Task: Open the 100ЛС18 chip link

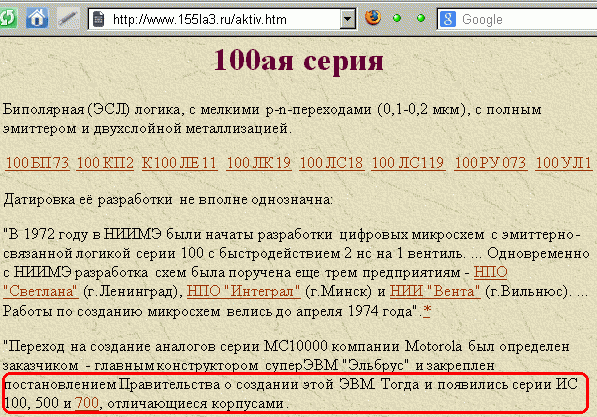Action: click(x=332, y=163)
